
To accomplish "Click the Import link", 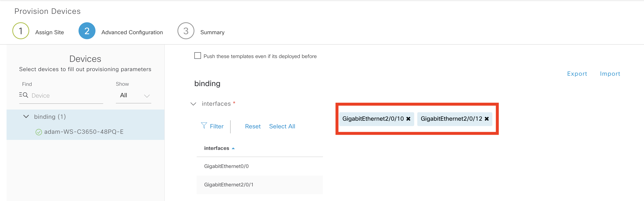I will click(610, 74).
